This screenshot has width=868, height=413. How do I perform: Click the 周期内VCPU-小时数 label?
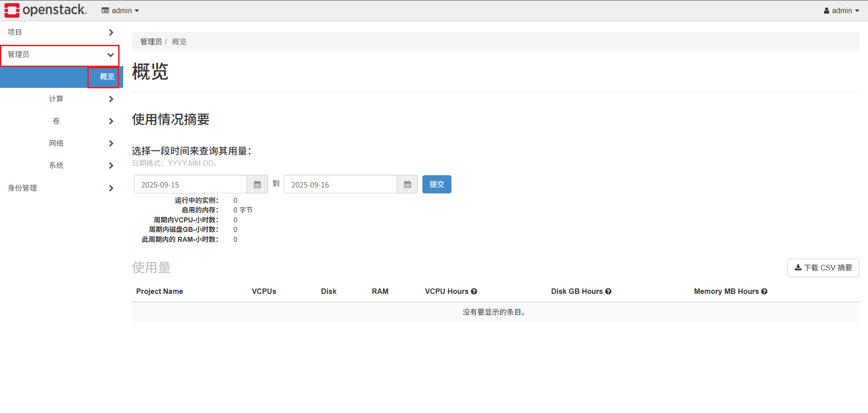coord(186,220)
